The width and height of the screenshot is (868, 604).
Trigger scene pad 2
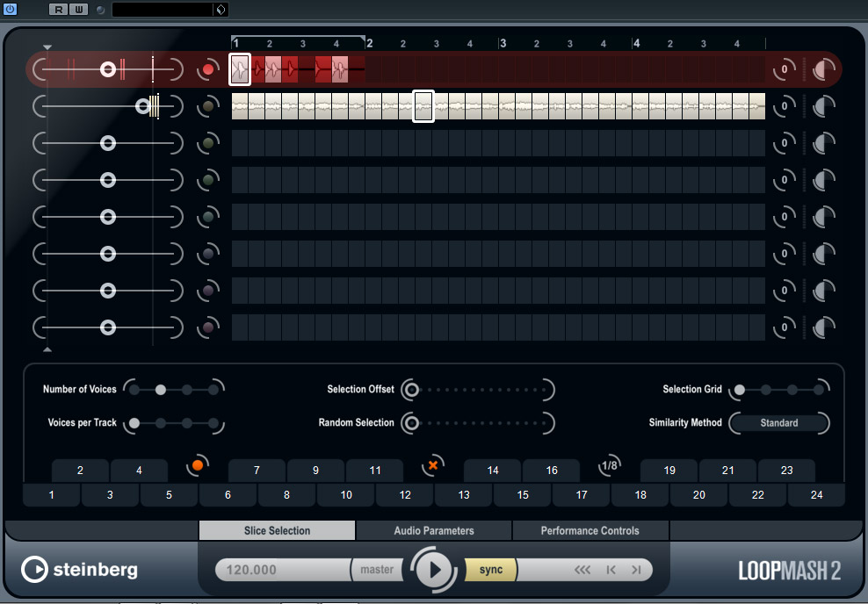[x=80, y=471]
